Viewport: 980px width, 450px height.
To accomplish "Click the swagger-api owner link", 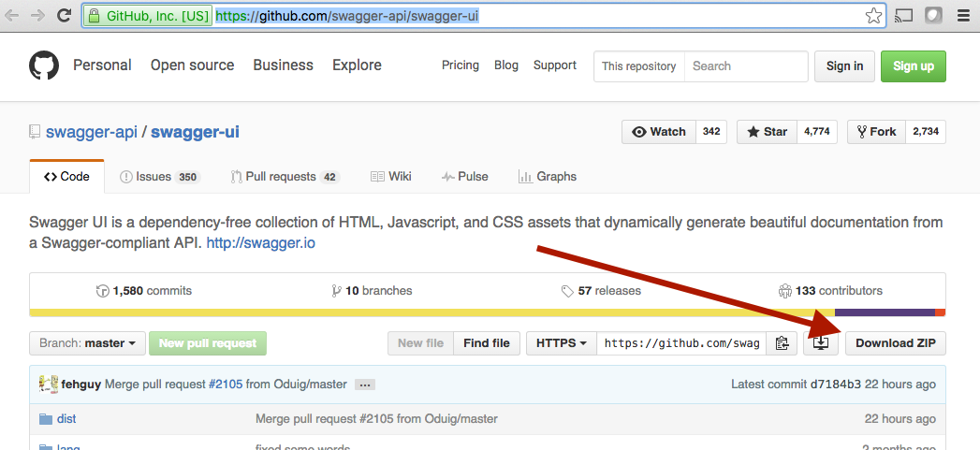I will tap(91, 132).
